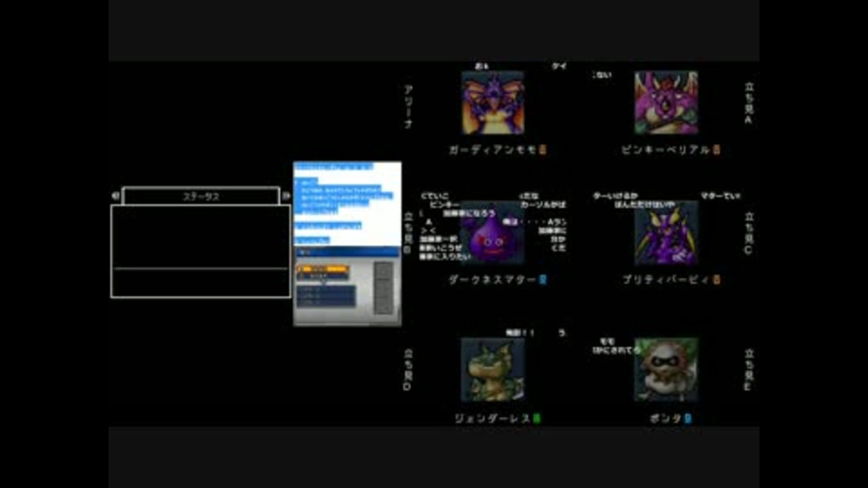Click the right arrow beside ステータス
Viewport: 868px width, 488px height.
[287, 196]
